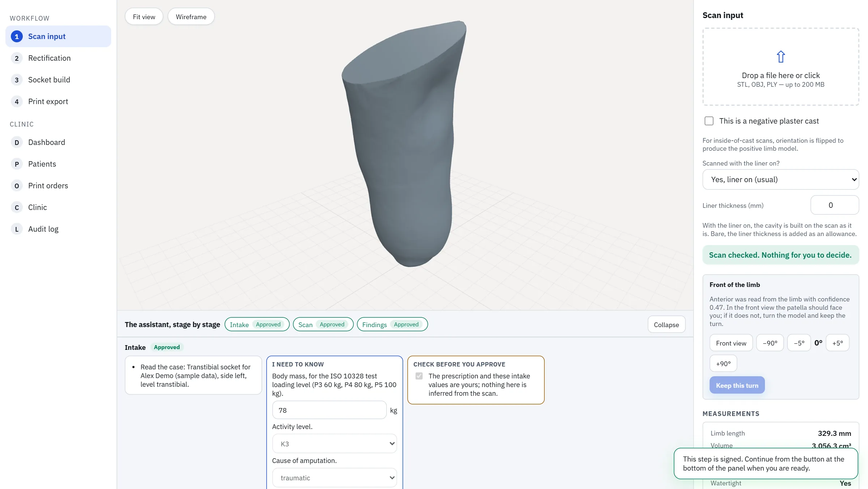This screenshot has width=868, height=489.
Task: Open the Print orders page
Action: click(x=58, y=186)
